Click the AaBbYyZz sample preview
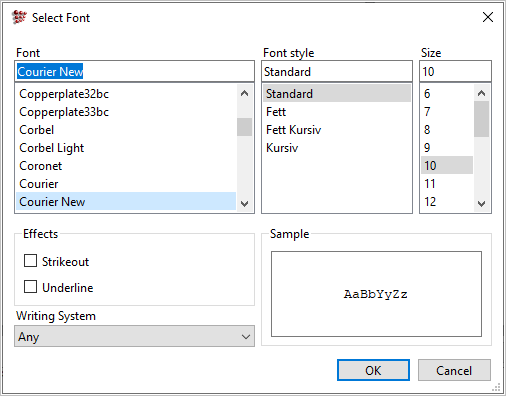This screenshot has height=396, width=506. point(376,294)
